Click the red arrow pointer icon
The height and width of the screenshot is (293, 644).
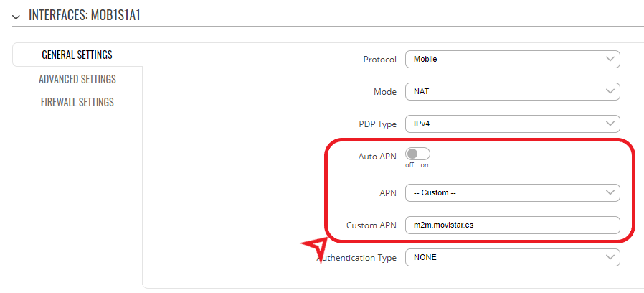point(314,248)
